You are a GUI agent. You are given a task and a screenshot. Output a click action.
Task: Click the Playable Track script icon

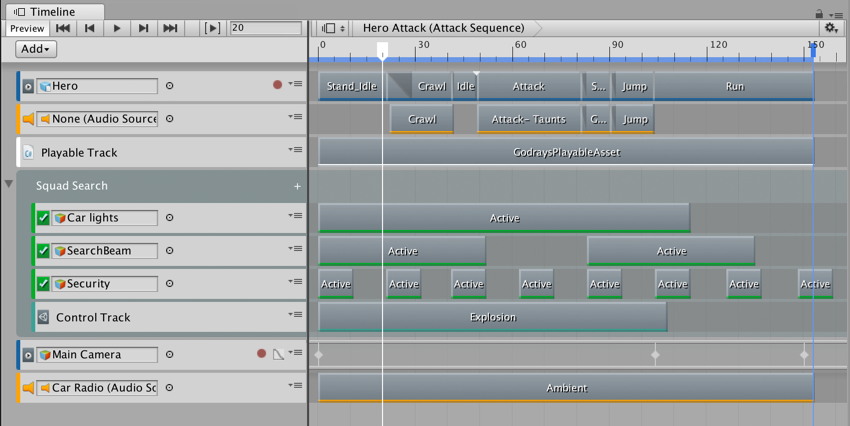tap(28, 153)
